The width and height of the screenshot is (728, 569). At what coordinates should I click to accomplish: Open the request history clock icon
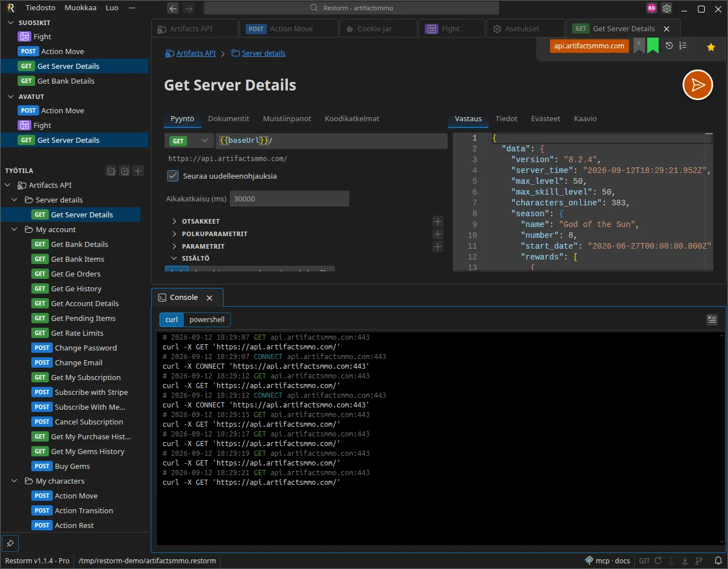tap(669, 46)
